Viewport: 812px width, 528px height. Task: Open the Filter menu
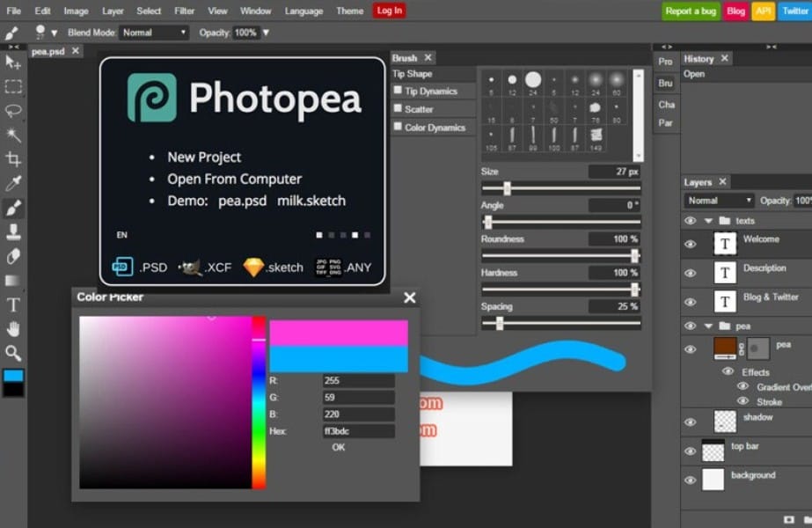pyautogui.click(x=185, y=11)
